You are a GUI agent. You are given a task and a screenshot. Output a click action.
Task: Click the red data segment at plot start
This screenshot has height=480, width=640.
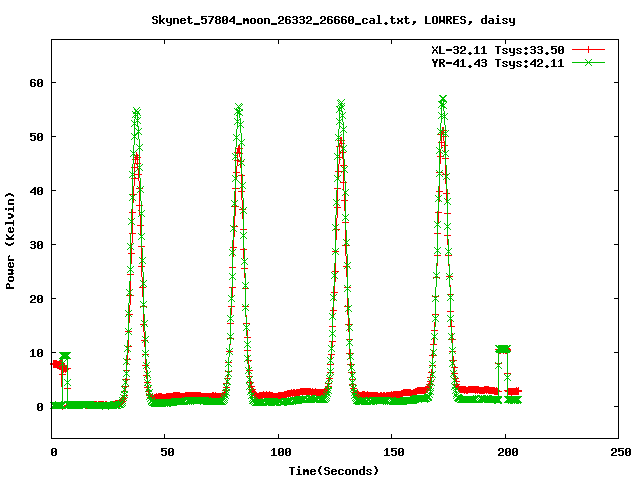tap(58, 365)
